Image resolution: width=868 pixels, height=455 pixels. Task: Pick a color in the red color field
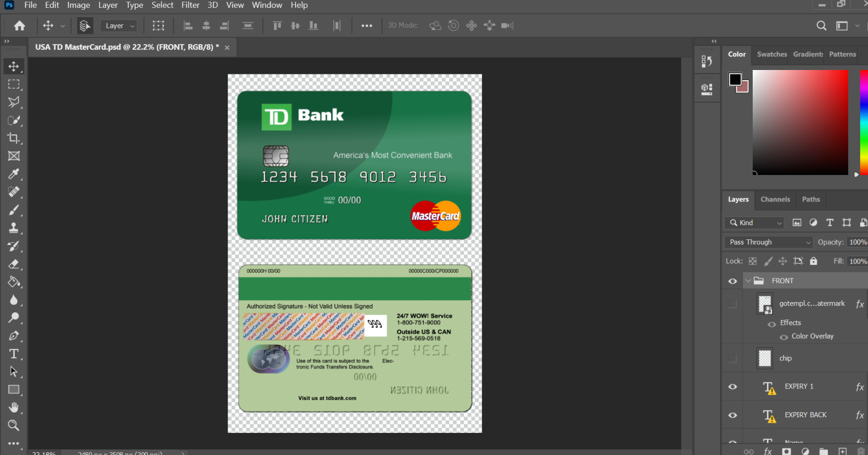point(800,123)
